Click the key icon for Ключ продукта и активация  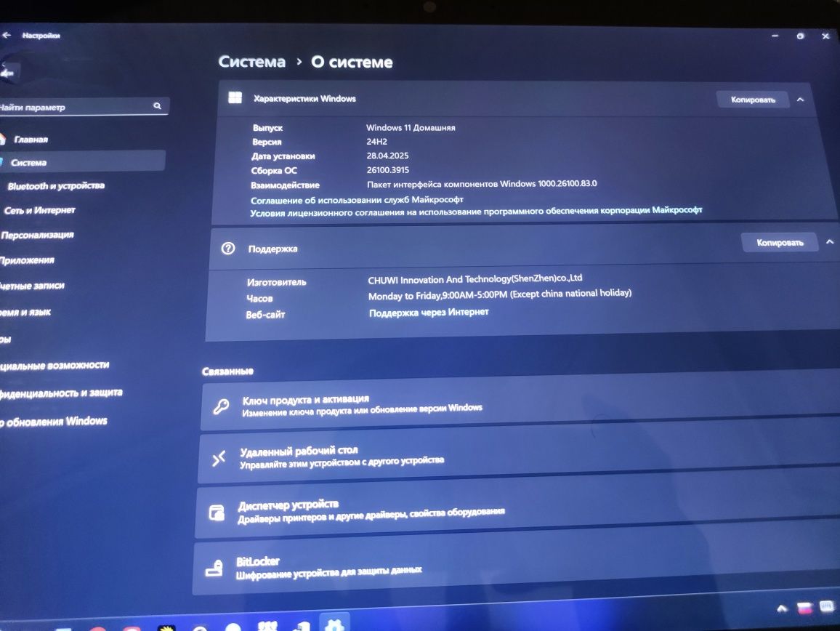tap(221, 406)
